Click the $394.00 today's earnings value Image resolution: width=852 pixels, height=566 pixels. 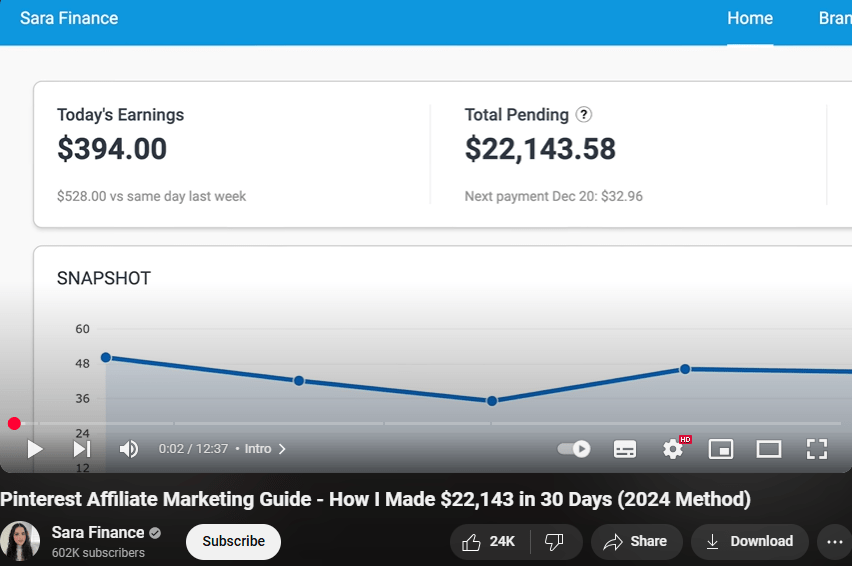click(112, 149)
